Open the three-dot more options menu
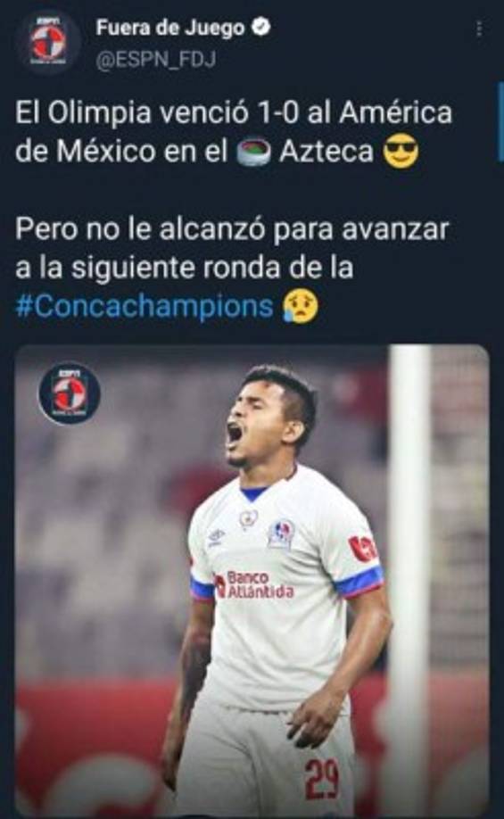This screenshot has width=504, height=819. tap(479, 29)
